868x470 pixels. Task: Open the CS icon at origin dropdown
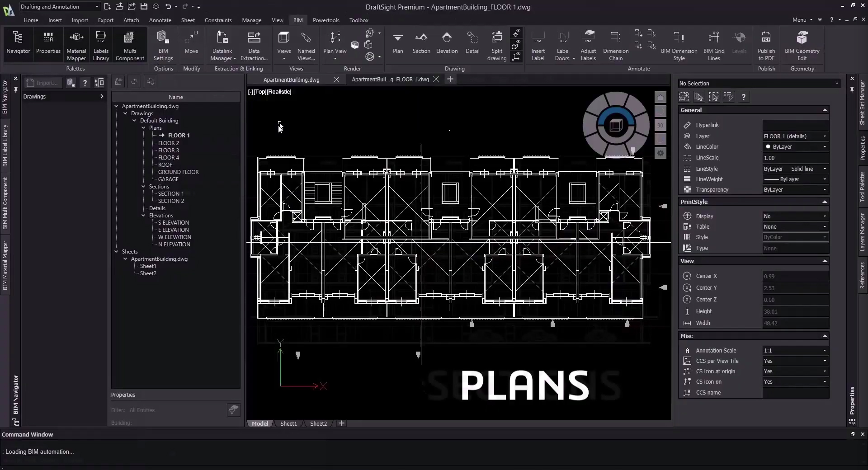(x=824, y=371)
